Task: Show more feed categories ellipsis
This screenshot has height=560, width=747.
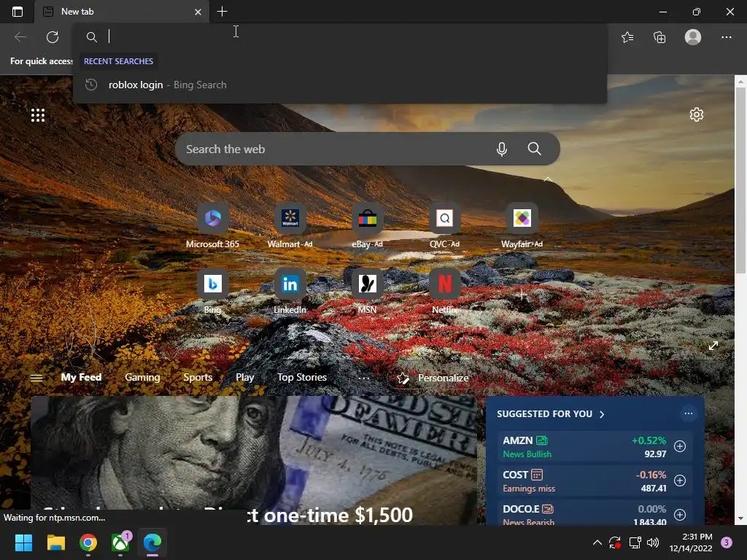Action: pyautogui.click(x=364, y=378)
